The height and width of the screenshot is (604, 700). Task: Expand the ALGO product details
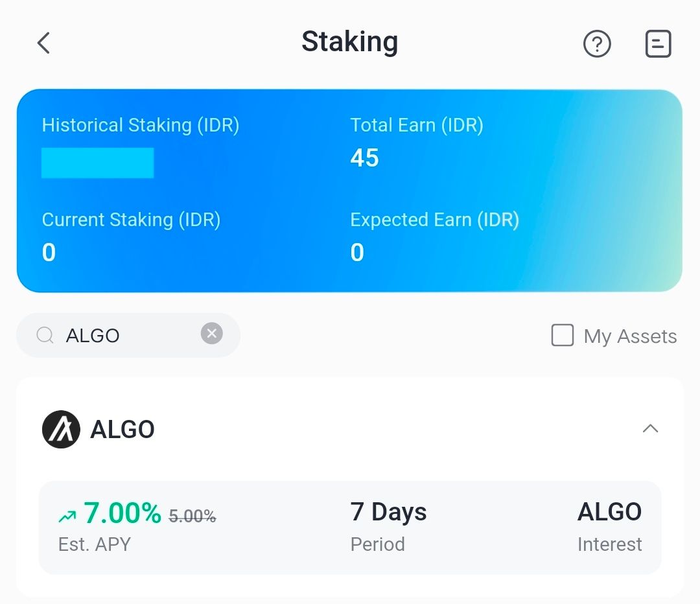coord(651,428)
